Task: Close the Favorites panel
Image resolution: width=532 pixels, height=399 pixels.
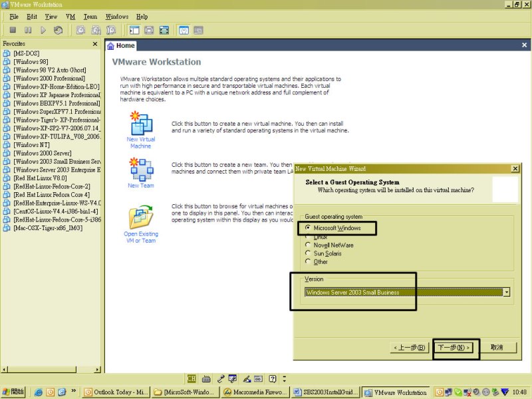Action: (95, 44)
